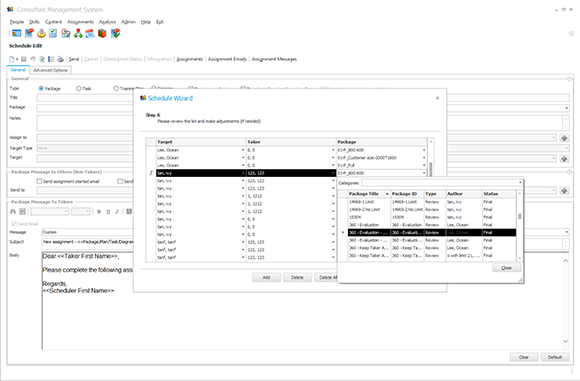
Task: Open the font size dropdown in message toolbar
Action: coord(88,212)
